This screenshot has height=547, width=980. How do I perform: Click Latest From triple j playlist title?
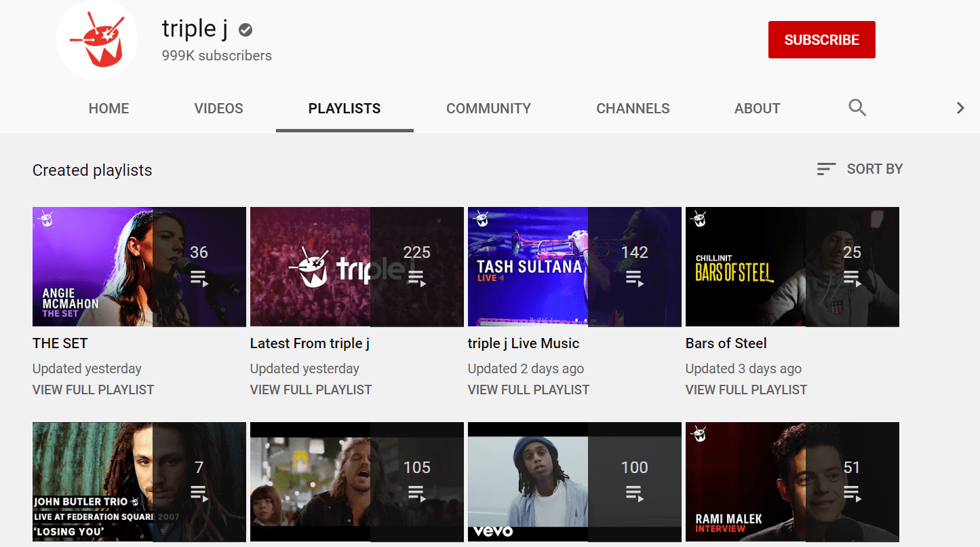[x=310, y=343]
